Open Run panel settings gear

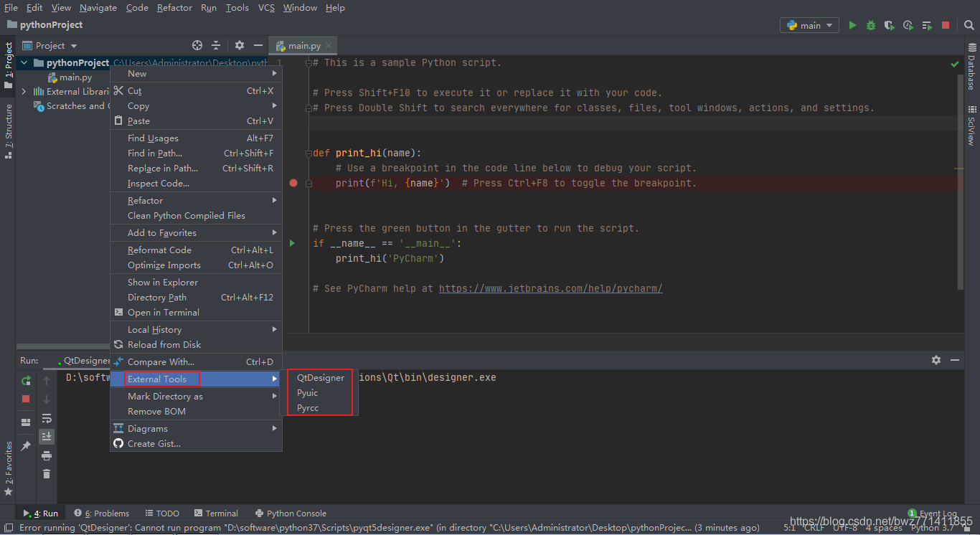coord(936,360)
